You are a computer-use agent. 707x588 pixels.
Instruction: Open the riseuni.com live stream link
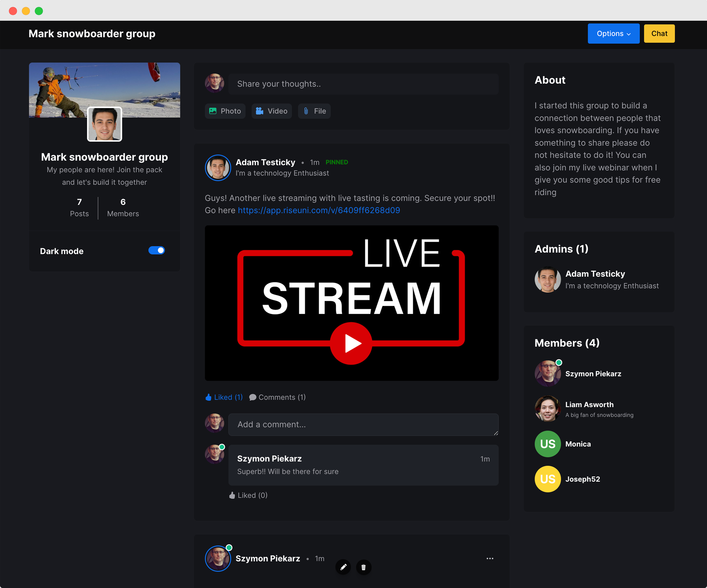pyautogui.click(x=319, y=210)
